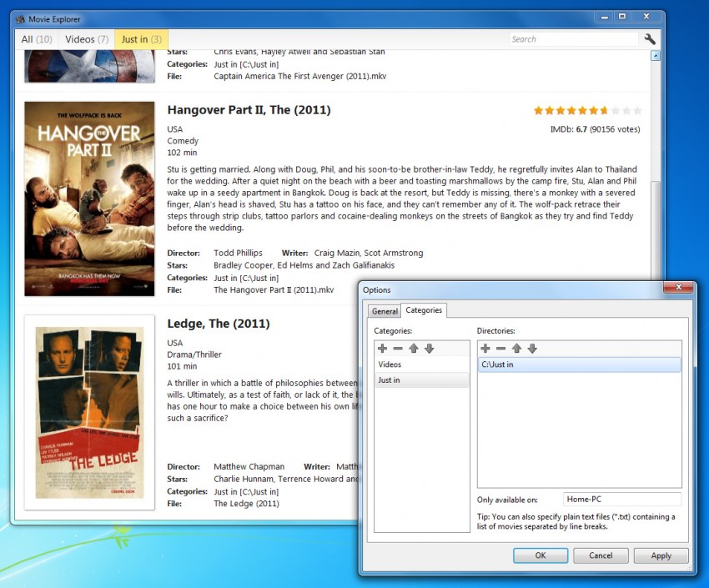Click the Ledge, The (2011) title
The width and height of the screenshot is (709, 588).
click(219, 324)
